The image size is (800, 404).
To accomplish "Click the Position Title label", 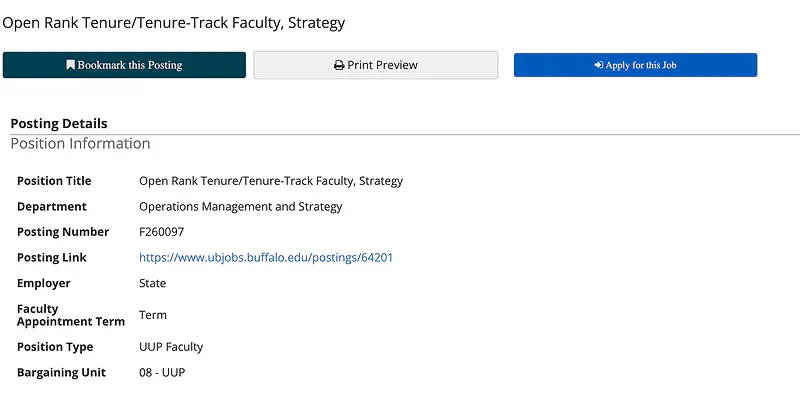I will 54,181.
